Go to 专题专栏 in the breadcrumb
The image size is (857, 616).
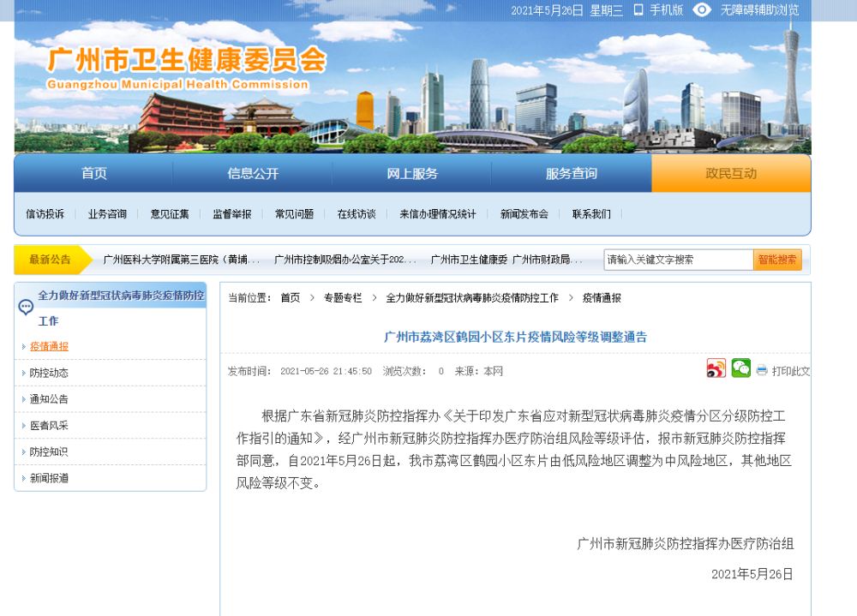pyautogui.click(x=343, y=297)
